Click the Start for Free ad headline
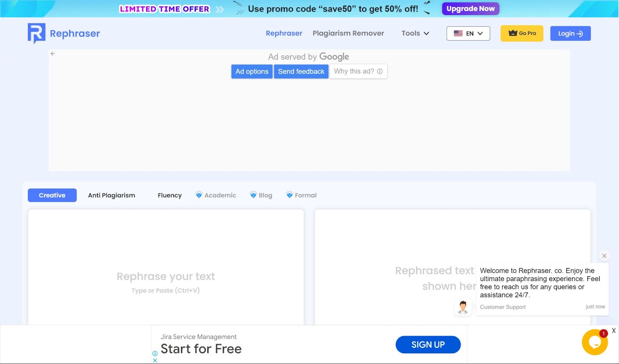Screen dimensions: 619x364 click(201, 349)
